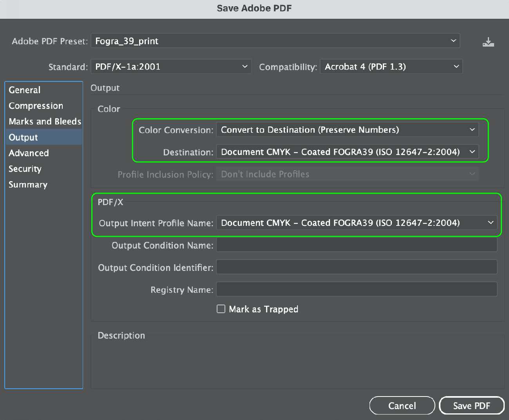The image size is (509, 420).
Task: Select the Marks and Bleeds section
Action: pos(43,121)
